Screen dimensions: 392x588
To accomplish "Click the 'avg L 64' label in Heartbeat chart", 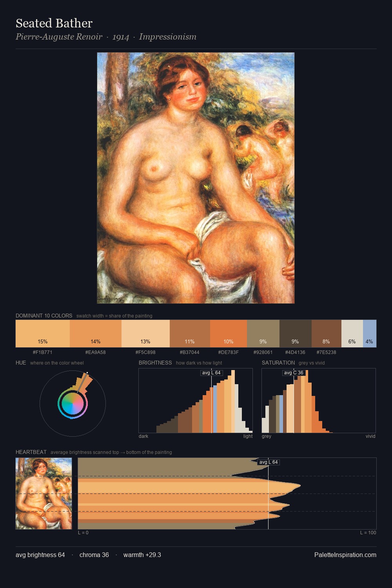I will (x=268, y=462).
